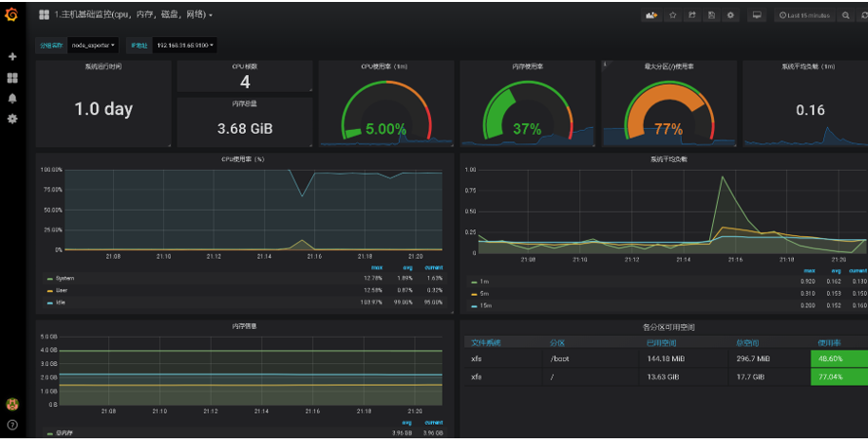Screen dimensions: 868x448
Task: Open the 系统平均负载 (1m) stat panel title
Action: (809, 66)
